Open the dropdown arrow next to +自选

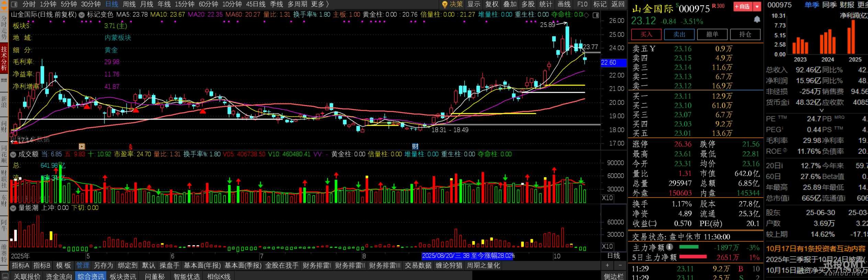click(x=757, y=7)
